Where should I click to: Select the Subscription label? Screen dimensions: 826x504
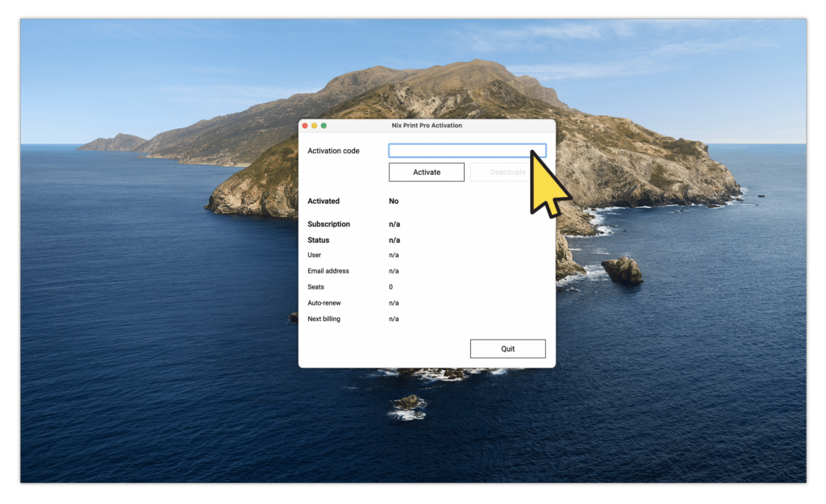pos(329,223)
